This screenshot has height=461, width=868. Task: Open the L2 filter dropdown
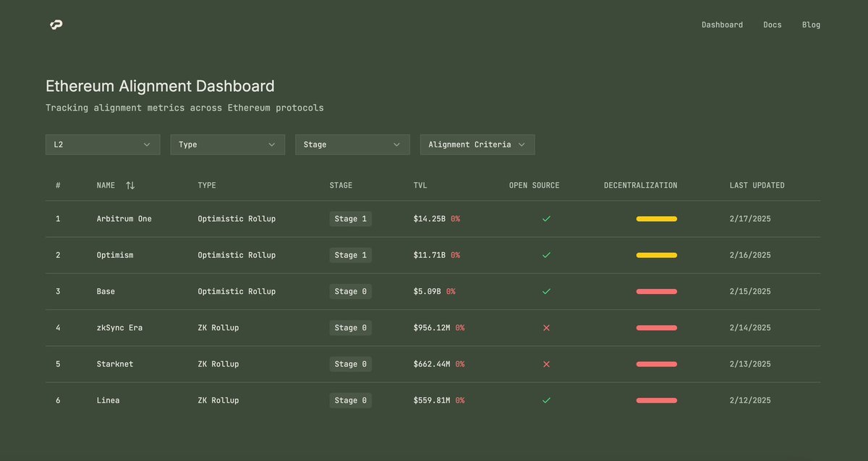pos(103,145)
